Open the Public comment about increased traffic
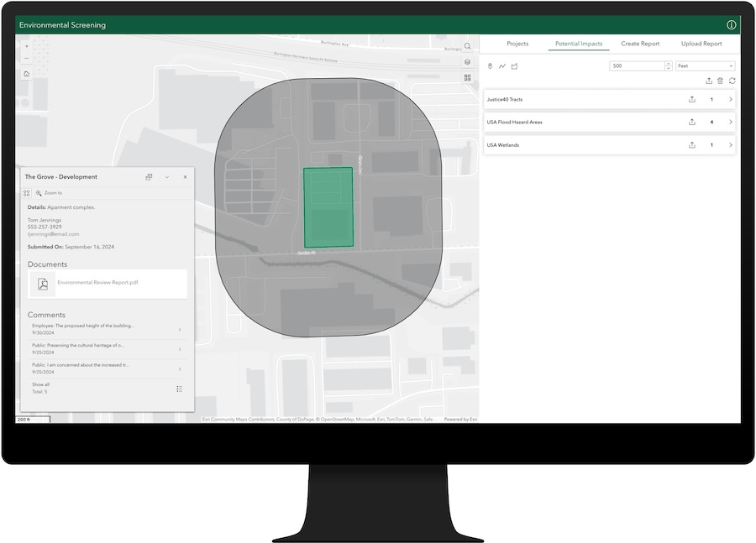756x543 pixels. [x=107, y=368]
